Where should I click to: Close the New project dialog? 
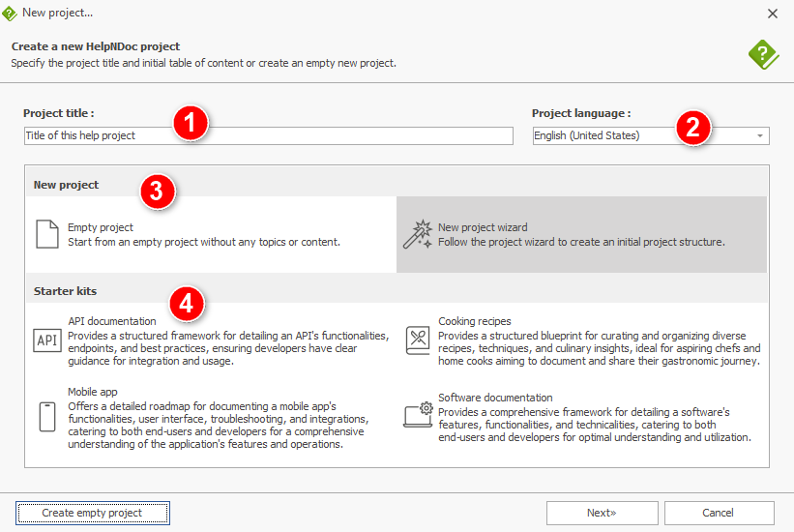(x=772, y=14)
